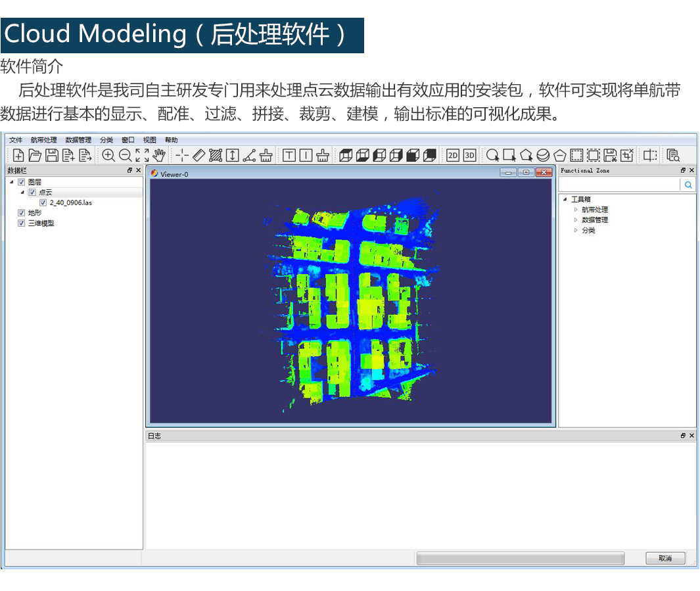Open a file with the folder icon
700x591 pixels.
pos(35,155)
